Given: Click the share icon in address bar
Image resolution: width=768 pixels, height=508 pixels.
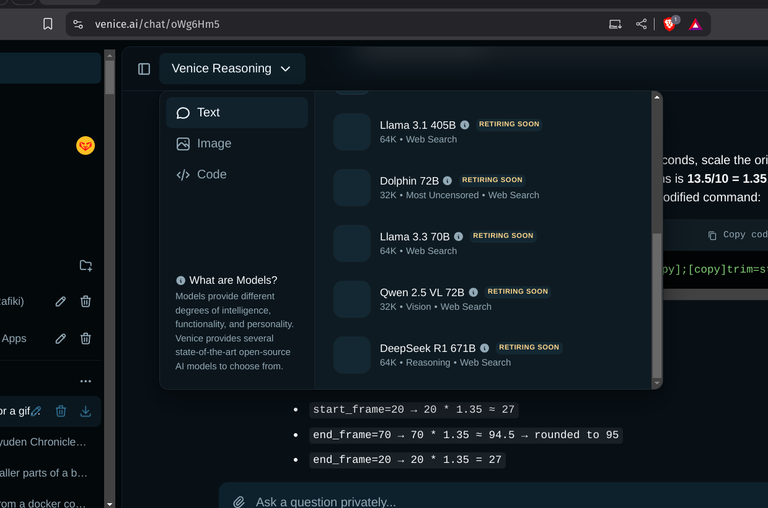Looking at the screenshot, I should click(x=641, y=24).
